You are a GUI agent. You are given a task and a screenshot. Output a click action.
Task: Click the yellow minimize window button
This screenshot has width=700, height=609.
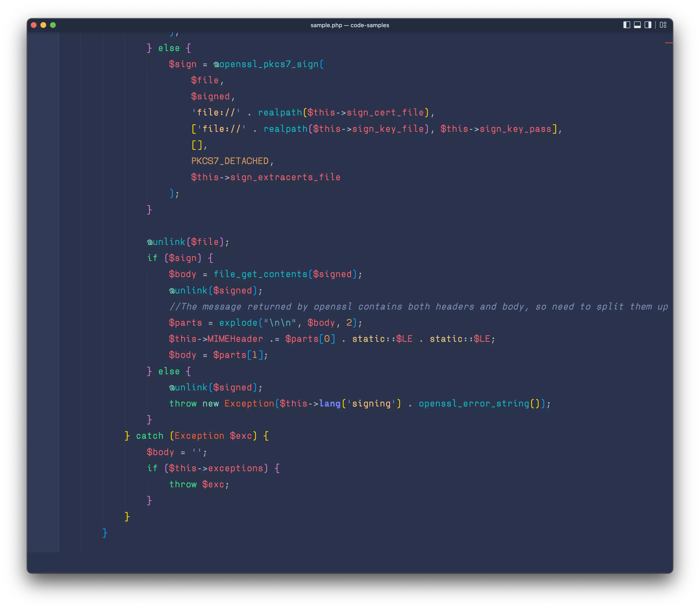point(43,25)
